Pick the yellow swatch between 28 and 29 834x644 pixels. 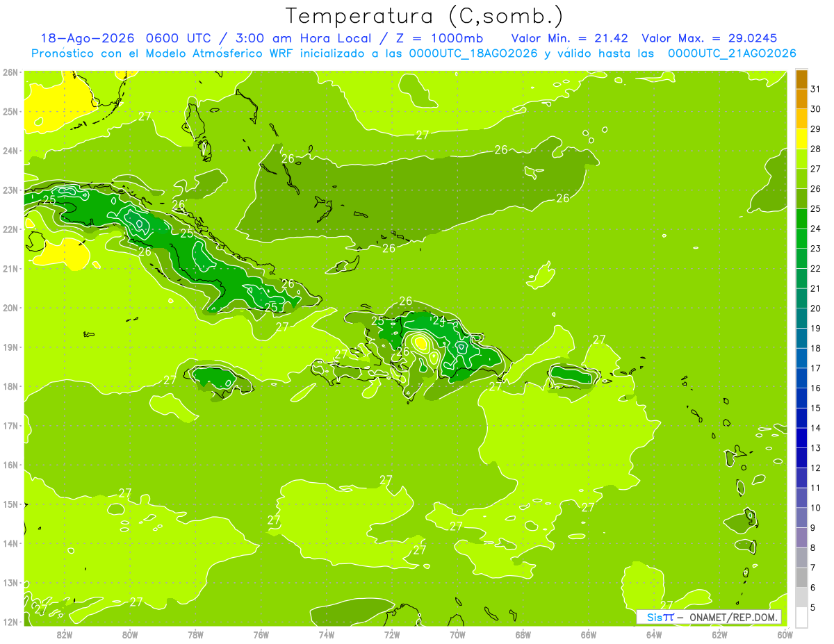pos(801,139)
